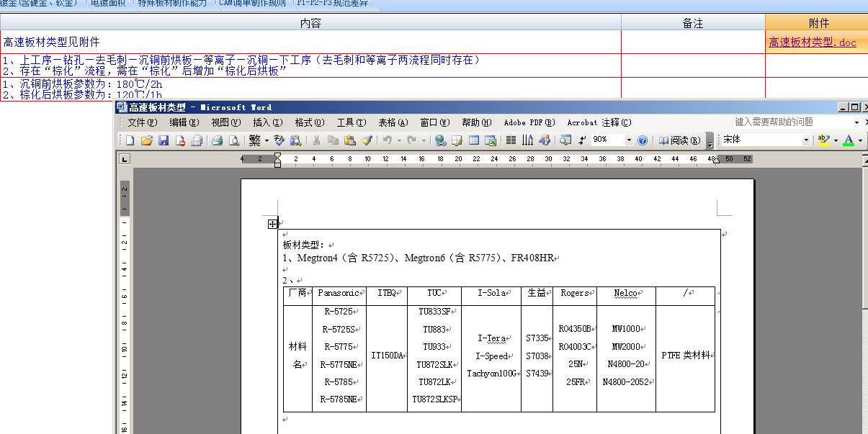
Task: Click the 阅读 reading layout button
Action: coord(679,140)
